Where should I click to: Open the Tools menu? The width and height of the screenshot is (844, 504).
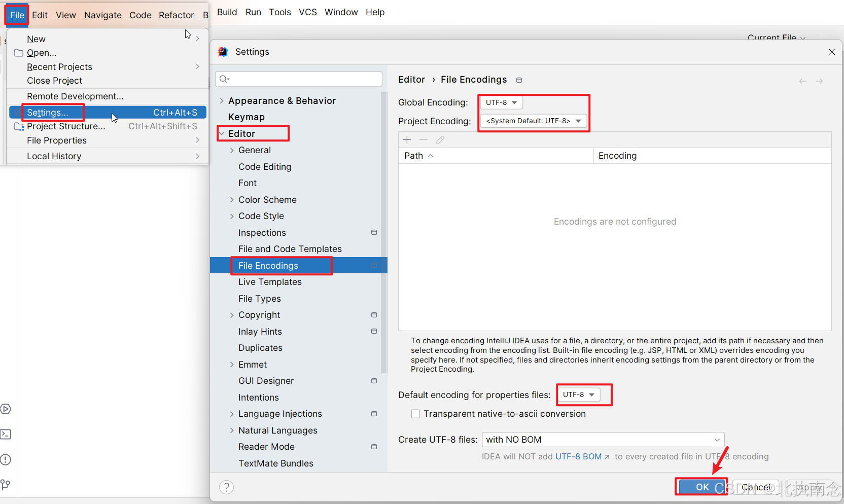pos(280,12)
